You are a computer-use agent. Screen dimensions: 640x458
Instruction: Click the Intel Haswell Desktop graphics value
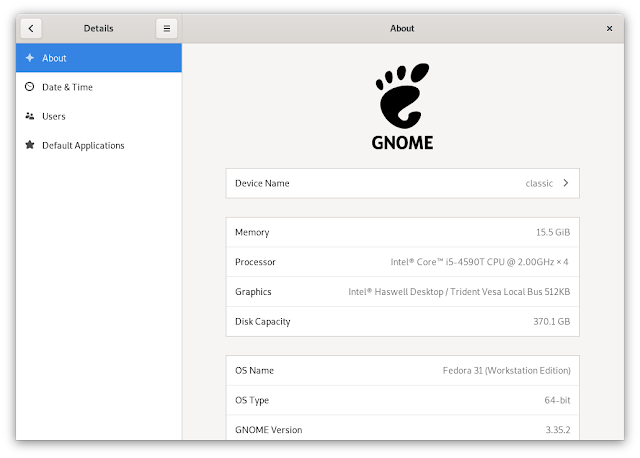point(459,292)
